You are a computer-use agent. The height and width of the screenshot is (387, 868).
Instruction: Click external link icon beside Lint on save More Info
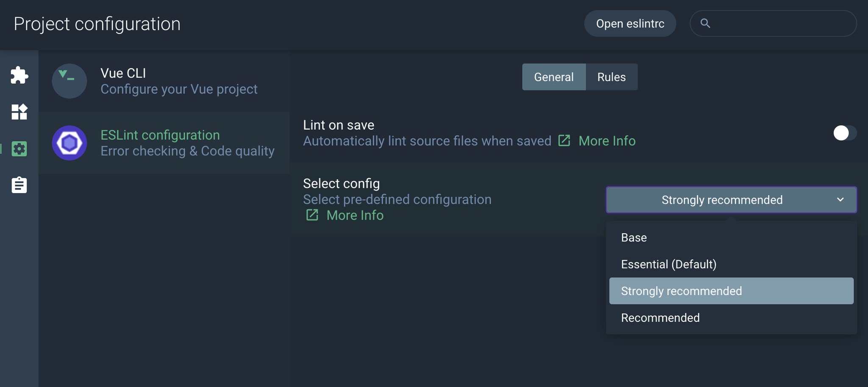coord(564,141)
